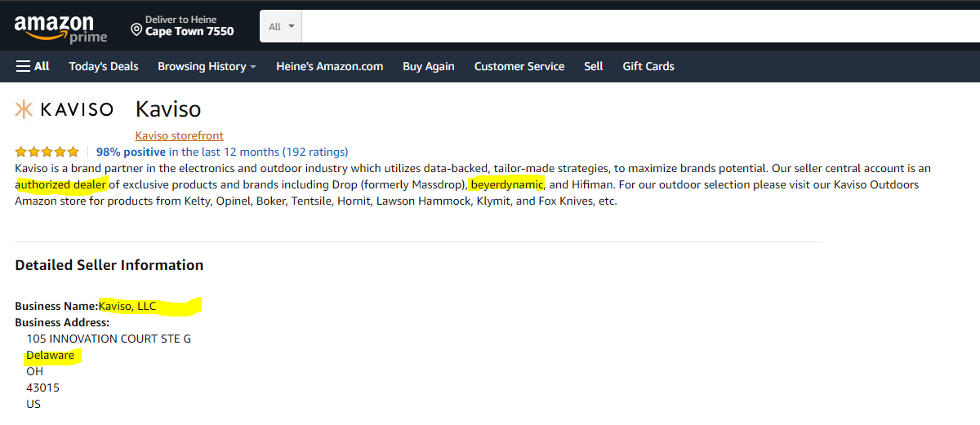Click the Detailed Seller Information heading
The width and height of the screenshot is (980, 425).
point(109,265)
